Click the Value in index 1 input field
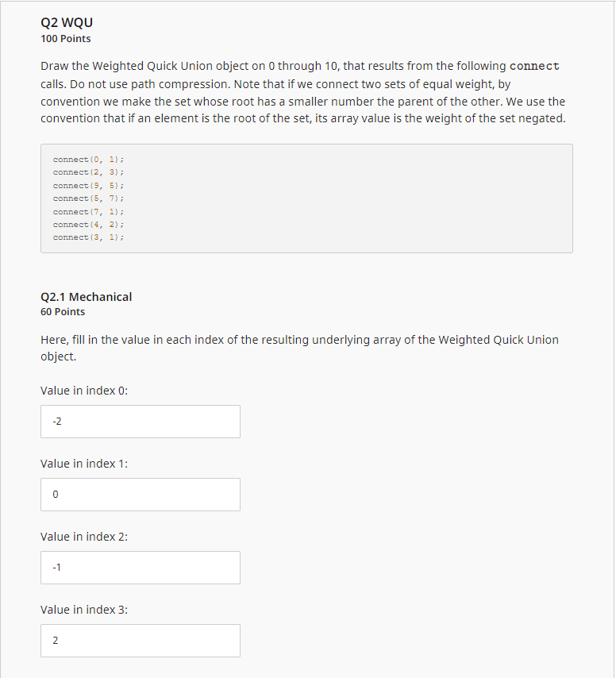 point(140,494)
